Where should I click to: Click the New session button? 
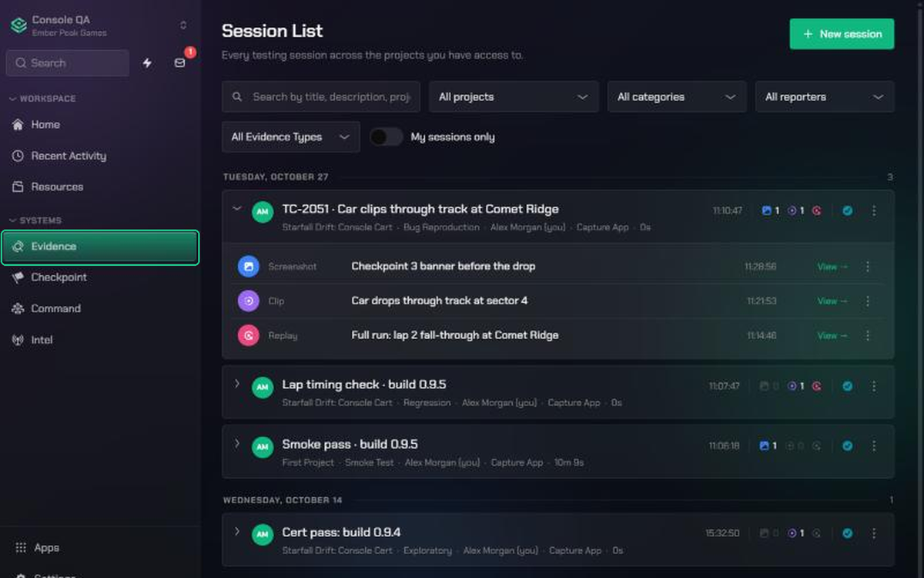(842, 34)
